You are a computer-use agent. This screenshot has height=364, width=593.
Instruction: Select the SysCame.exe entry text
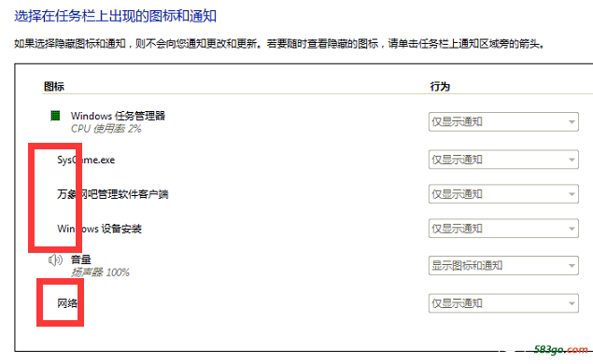(86, 160)
